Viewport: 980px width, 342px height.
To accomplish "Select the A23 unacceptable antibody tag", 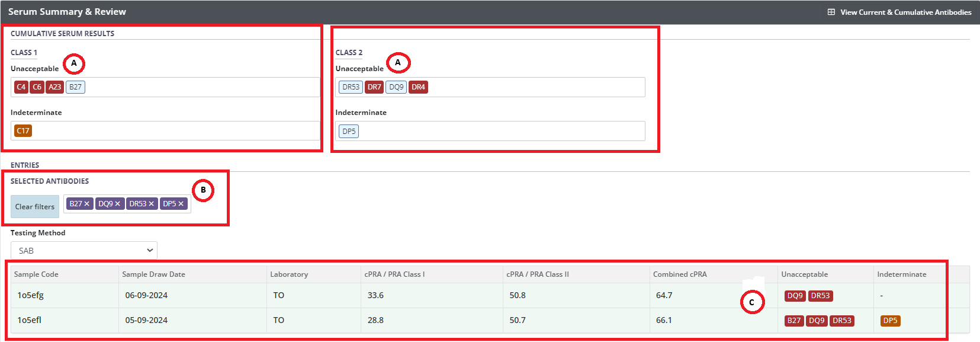I will (x=55, y=87).
